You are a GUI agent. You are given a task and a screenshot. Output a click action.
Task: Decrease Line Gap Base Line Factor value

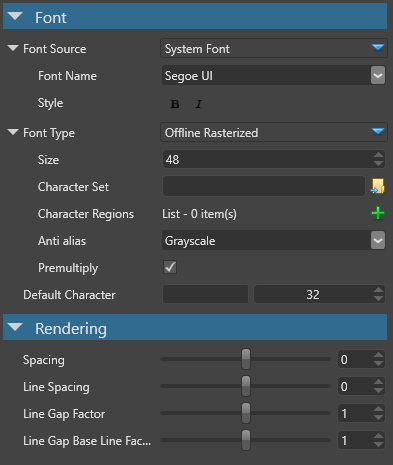tap(378, 445)
